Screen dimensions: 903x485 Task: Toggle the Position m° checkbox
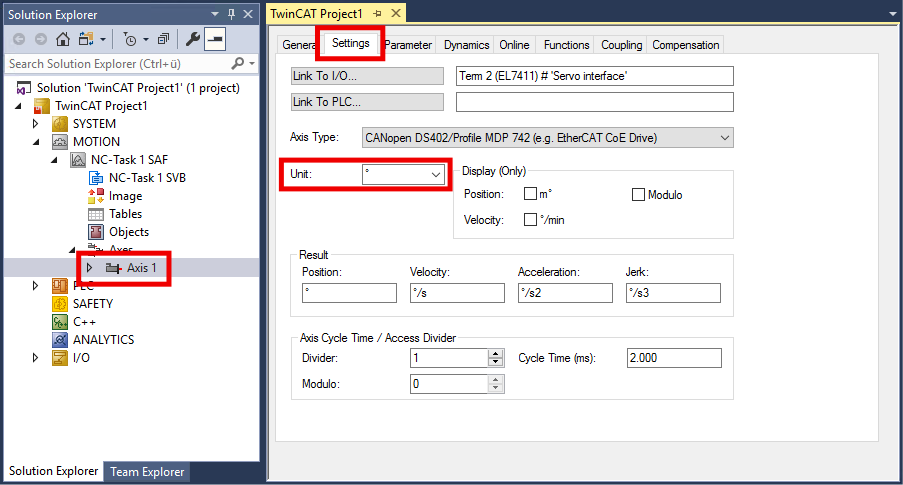click(530, 194)
